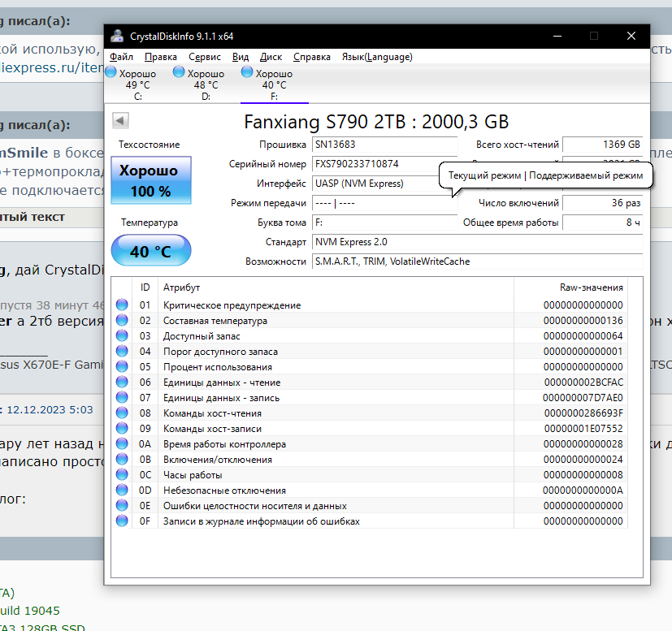Click the Число включений value 36 раз

[x=603, y=203]
